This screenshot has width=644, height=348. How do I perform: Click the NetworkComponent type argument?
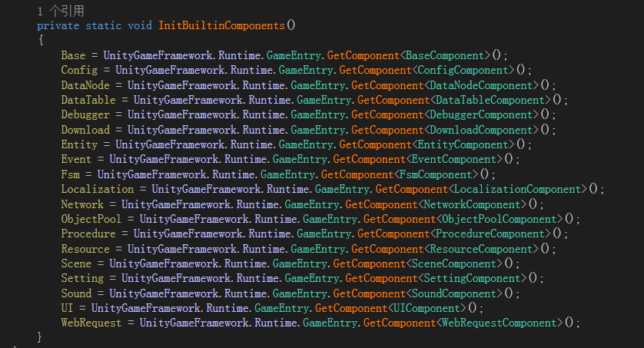[472, 204]
